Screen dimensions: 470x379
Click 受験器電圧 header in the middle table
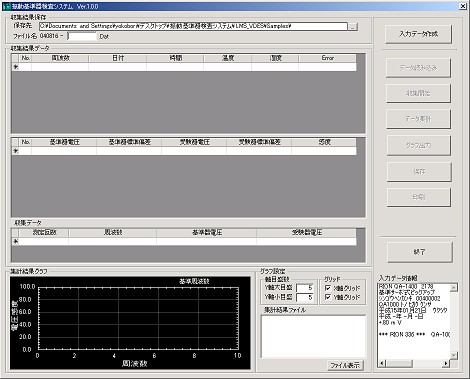click(x=194, y=142)
